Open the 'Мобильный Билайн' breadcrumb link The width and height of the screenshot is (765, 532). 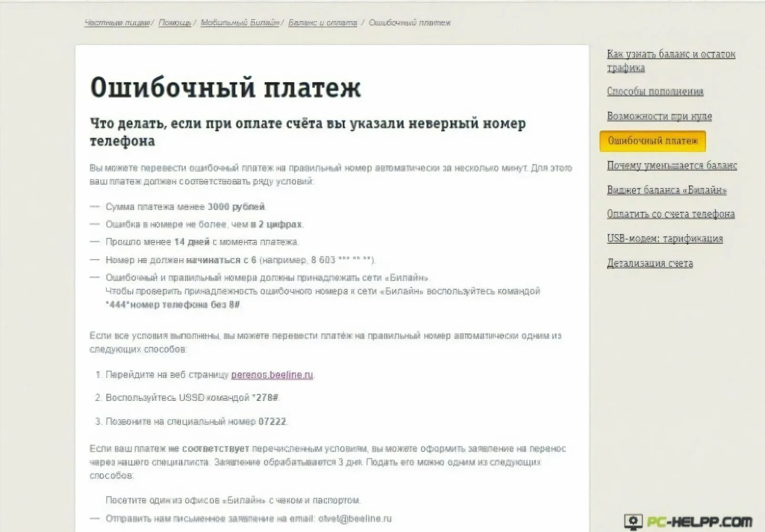click(x=240, y=22)
